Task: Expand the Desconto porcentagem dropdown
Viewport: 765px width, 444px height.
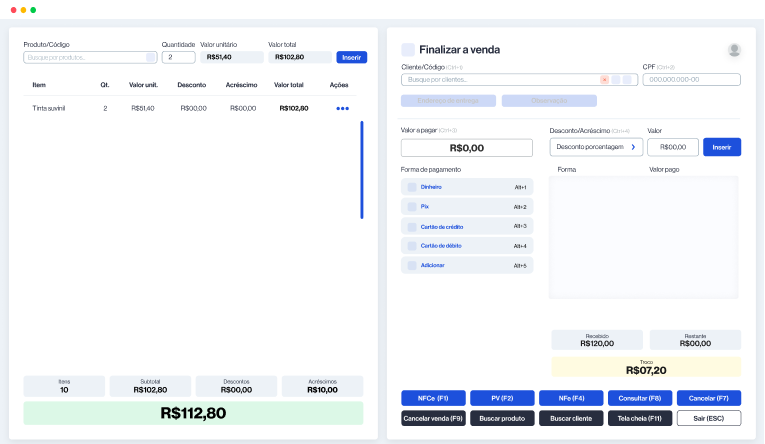Action: pos(596,147)
